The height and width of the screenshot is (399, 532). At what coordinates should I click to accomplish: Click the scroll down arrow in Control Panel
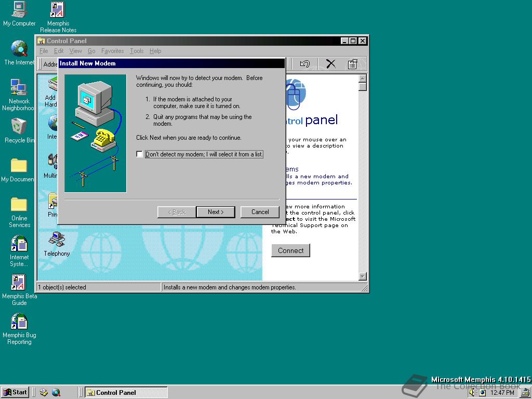click(362, 276)
